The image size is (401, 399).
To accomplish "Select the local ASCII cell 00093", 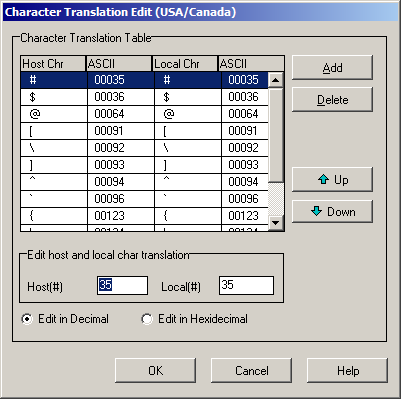I will [245, 165].
